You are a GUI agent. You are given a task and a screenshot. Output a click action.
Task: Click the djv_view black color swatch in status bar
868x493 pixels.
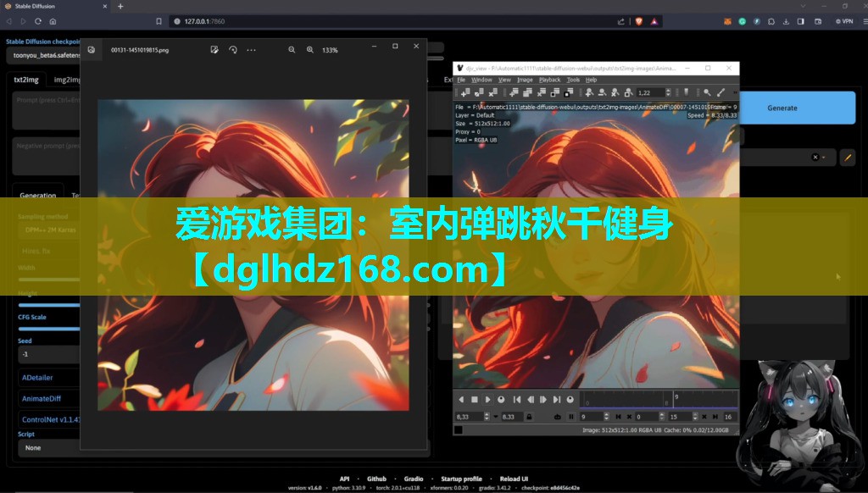pos(459,430)
